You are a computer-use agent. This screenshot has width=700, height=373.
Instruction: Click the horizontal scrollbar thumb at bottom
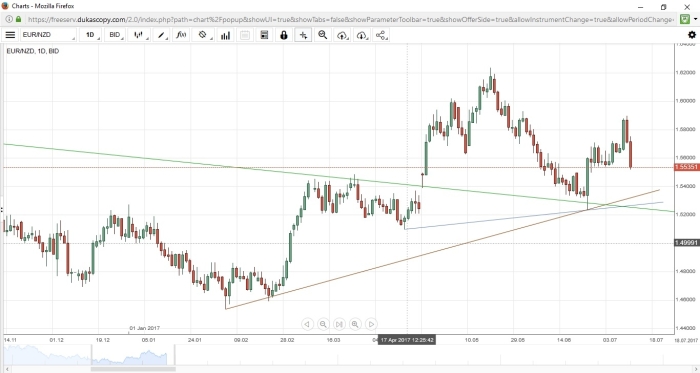(133, 369)
